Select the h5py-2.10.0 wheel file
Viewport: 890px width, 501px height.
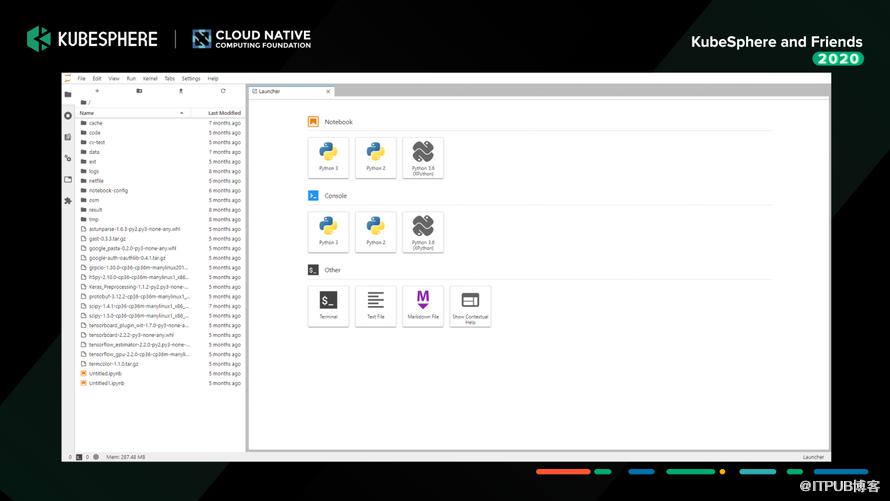pos(161,277)
